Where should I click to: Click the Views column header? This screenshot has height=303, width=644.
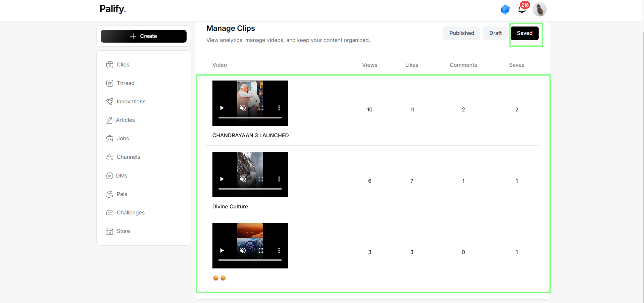click(x=369, y=65)
